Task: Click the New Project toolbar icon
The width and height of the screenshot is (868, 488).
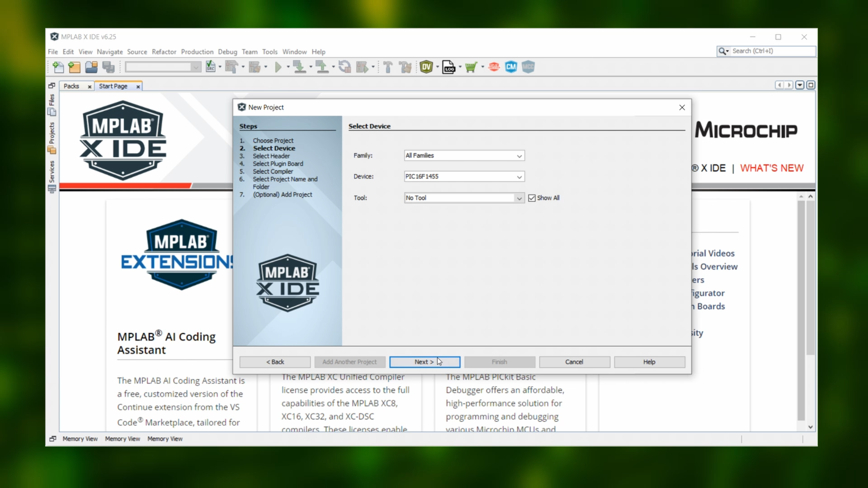Action: tap(74, 67)
